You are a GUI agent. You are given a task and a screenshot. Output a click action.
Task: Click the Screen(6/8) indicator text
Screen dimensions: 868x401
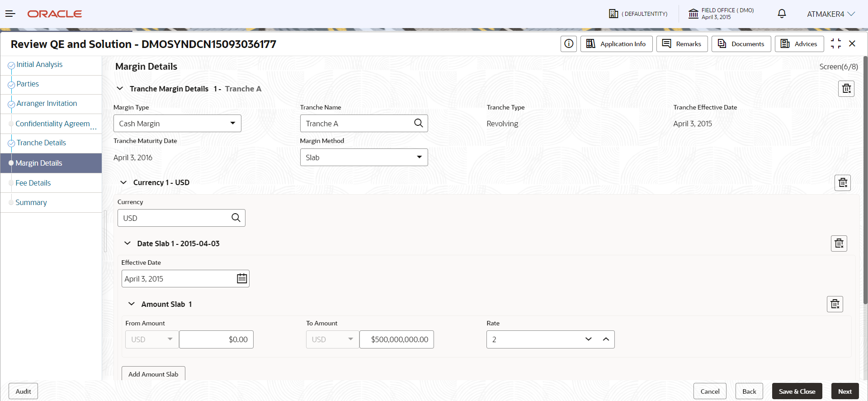[839, 67]
